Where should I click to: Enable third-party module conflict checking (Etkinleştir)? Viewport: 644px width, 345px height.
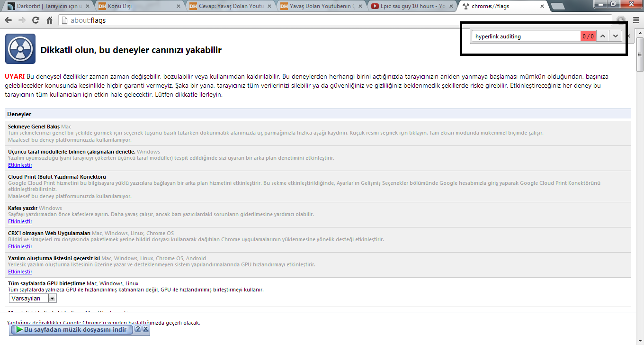20,165
